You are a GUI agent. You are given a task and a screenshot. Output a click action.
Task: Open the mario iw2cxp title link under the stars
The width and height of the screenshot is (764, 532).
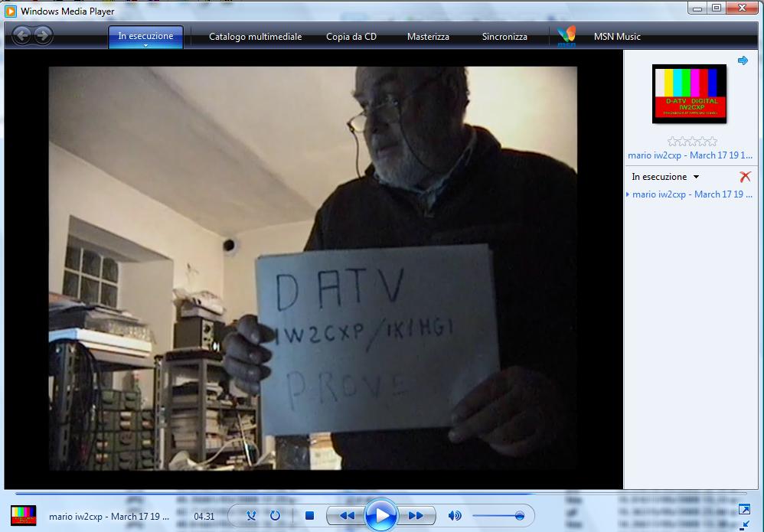coord(690,155)
